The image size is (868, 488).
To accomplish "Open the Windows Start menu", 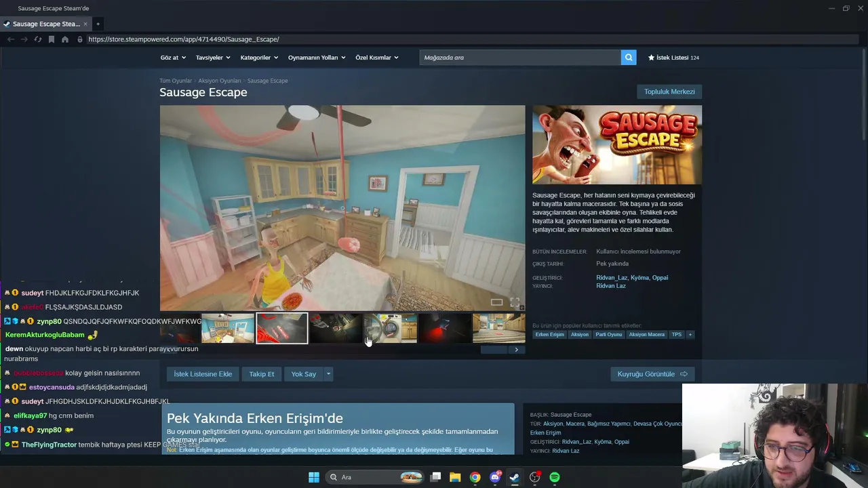I will (x=313, y=477).
